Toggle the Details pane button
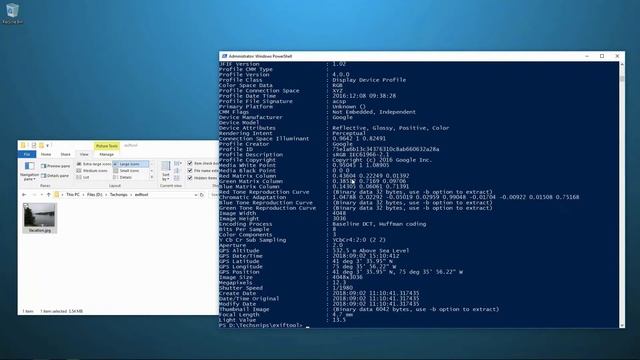 pos(55,176)
